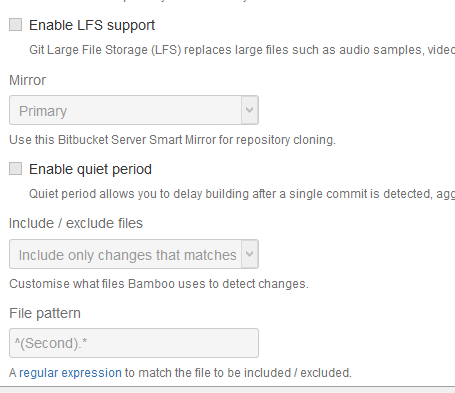Screen dimensions: 455x393
Task: Click the '^(Second).*' pattern text
Action: 51,343
